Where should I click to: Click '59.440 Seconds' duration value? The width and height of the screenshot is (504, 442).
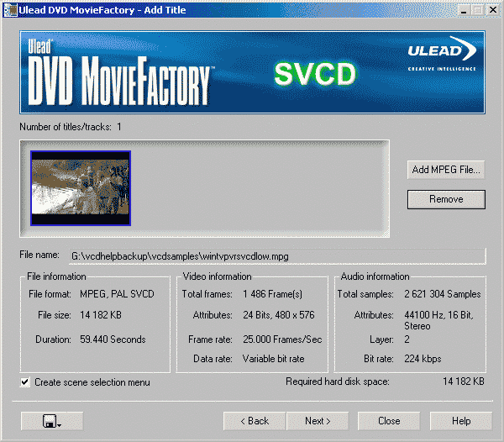(x=113, y=339)
